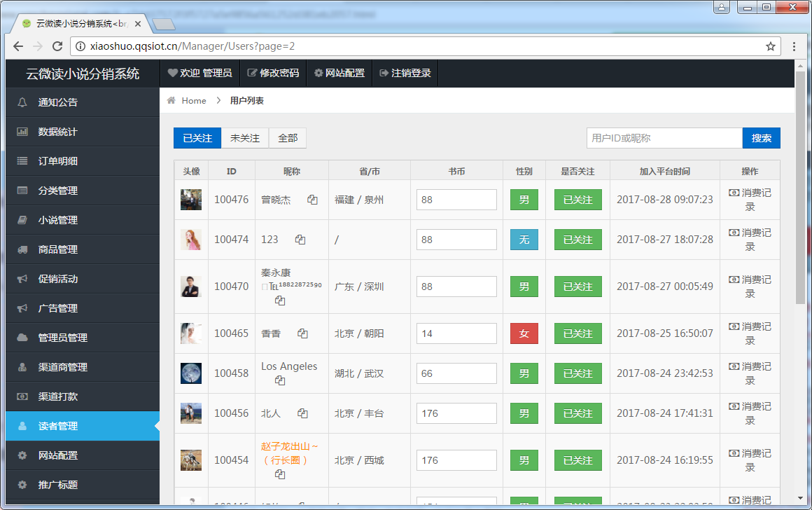
Task: Open 网站配置 in top navigation
Action: pyautogui.click(x=339, y=73)
